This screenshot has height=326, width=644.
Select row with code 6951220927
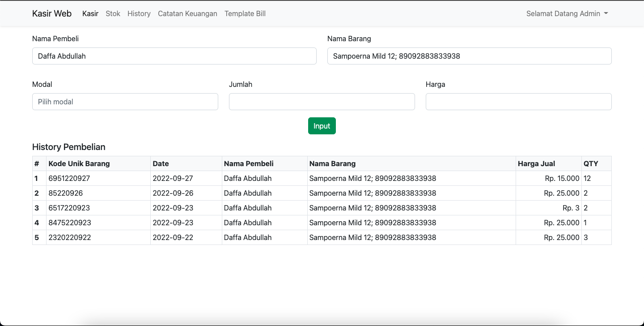69,178
